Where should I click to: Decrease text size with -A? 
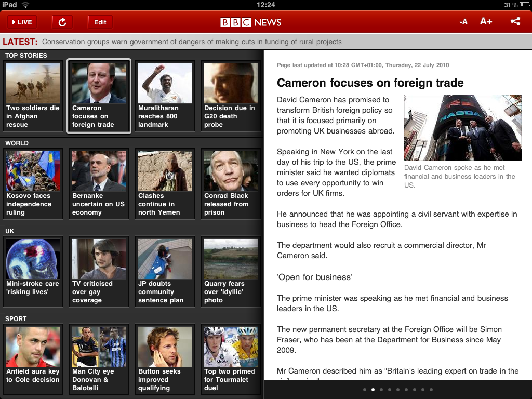[463, 22]
